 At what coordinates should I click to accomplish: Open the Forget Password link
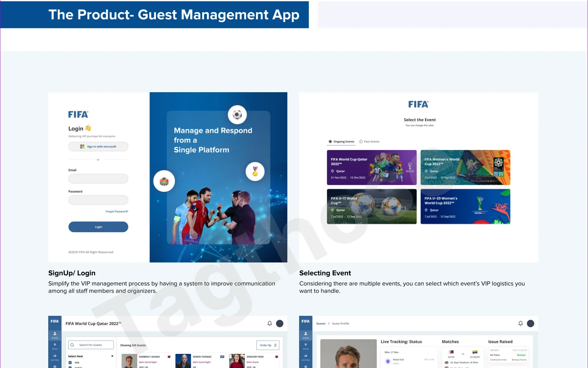(x=117, y=211)
